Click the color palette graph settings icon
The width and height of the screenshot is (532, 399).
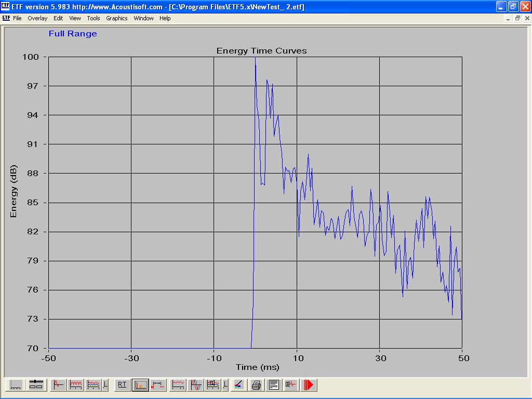[238, 385]
